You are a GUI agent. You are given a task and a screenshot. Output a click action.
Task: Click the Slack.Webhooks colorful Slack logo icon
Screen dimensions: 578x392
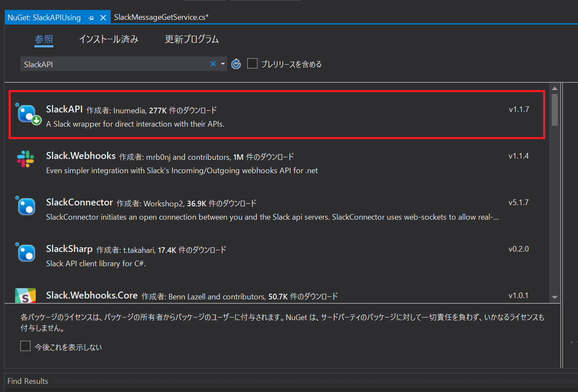[x=25, y=159]
